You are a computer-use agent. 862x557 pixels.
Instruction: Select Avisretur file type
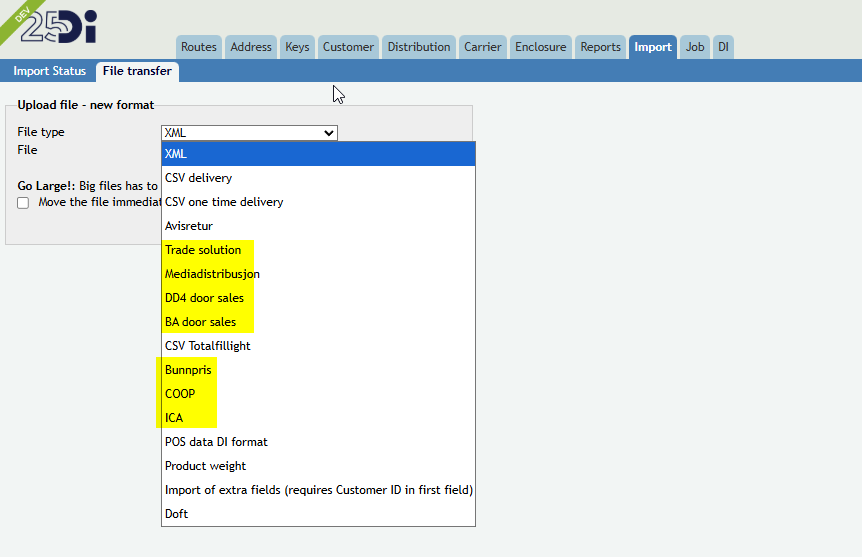point(318,225)
